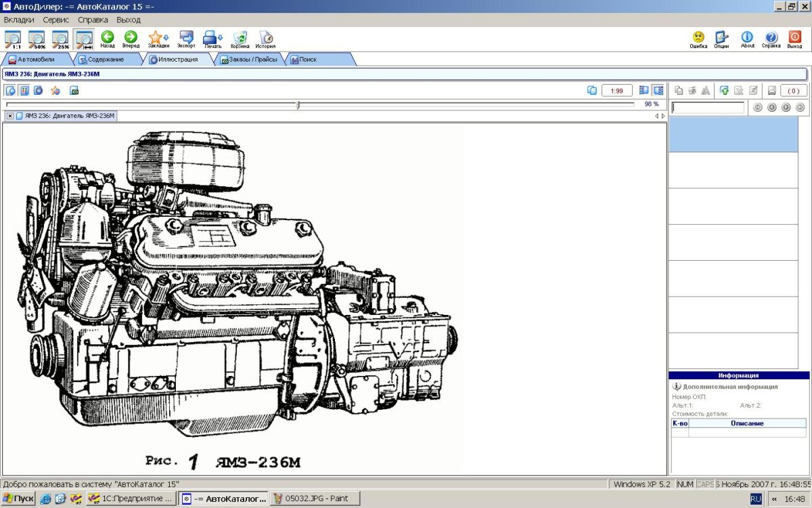This screenshot has height=508, width=812.
Task: Switch to the Поиск tab
Action: point(319,60)
